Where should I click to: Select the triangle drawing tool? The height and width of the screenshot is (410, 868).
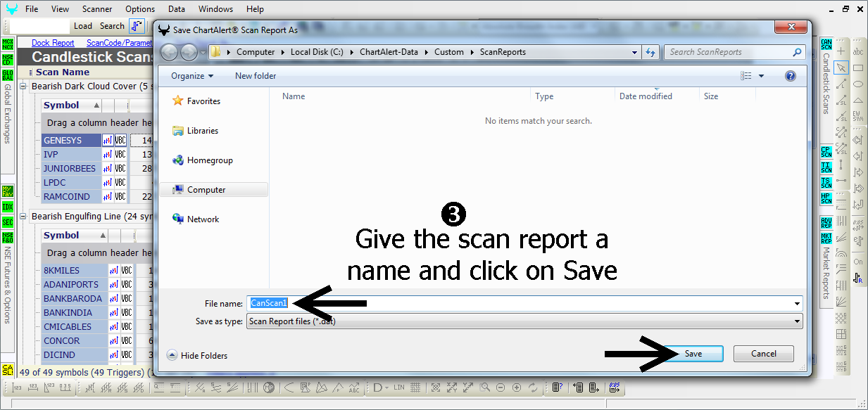point(858,100)
